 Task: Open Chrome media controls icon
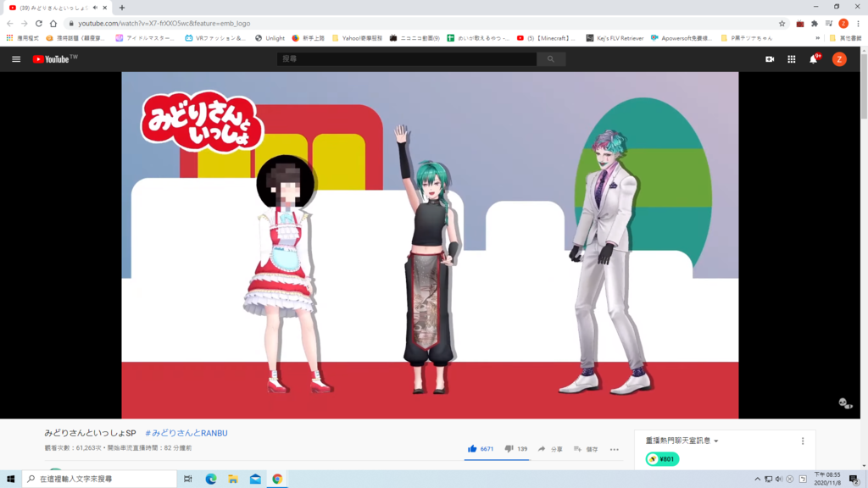coord(829,23)
